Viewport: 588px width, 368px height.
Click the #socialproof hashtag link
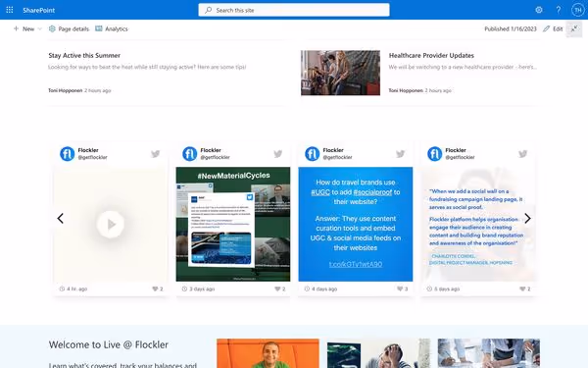pyautogui.click(x=372, y=192)
